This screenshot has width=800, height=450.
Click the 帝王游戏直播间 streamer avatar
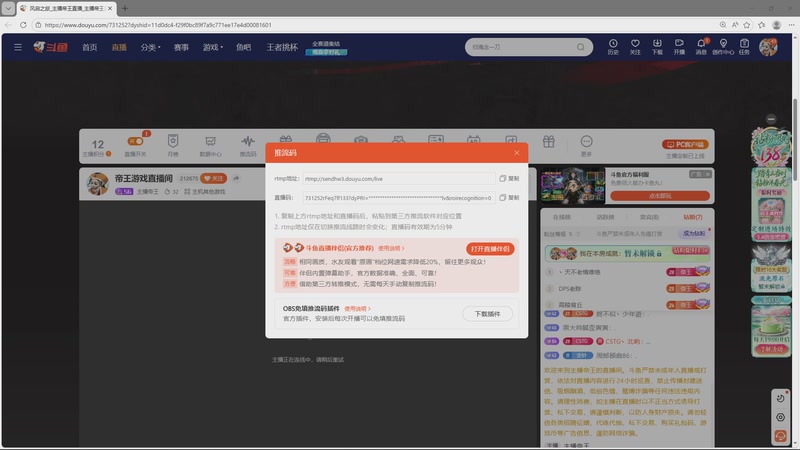click(98, 184)
